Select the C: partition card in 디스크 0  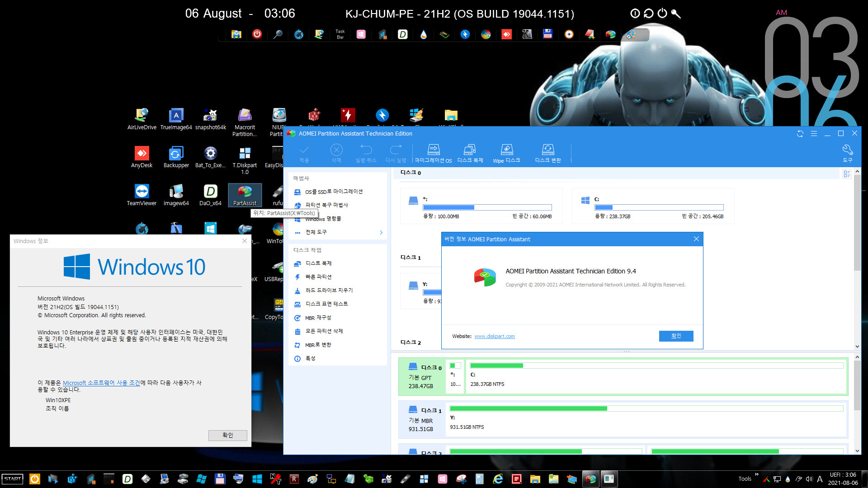pyautogui.click(x=653, y=206)
